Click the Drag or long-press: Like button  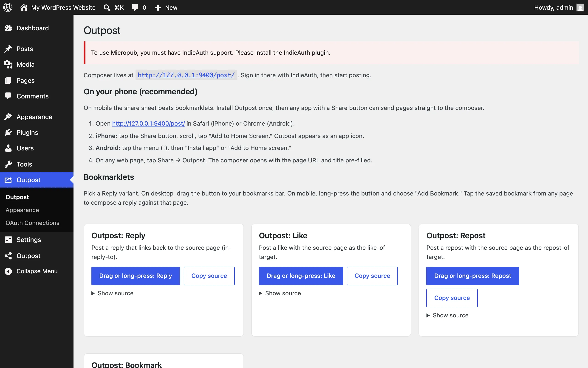point(301,276)
